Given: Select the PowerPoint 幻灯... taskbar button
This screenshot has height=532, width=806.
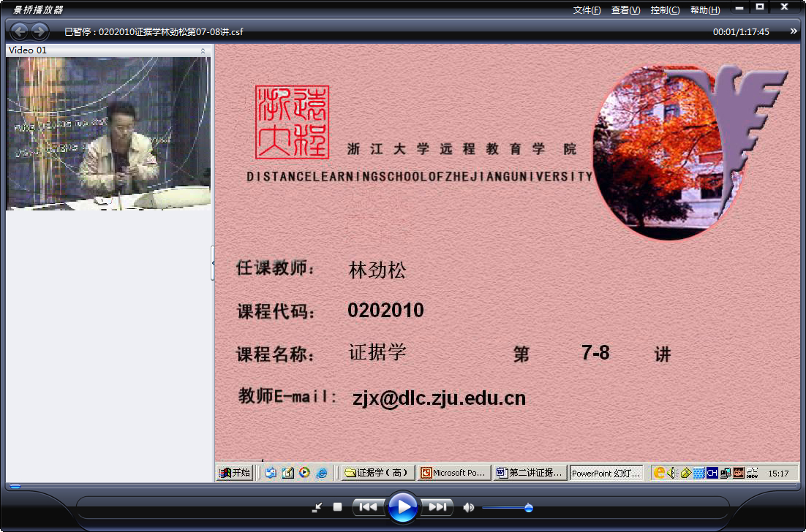Looking at the screenshot, I should [606, 473].
